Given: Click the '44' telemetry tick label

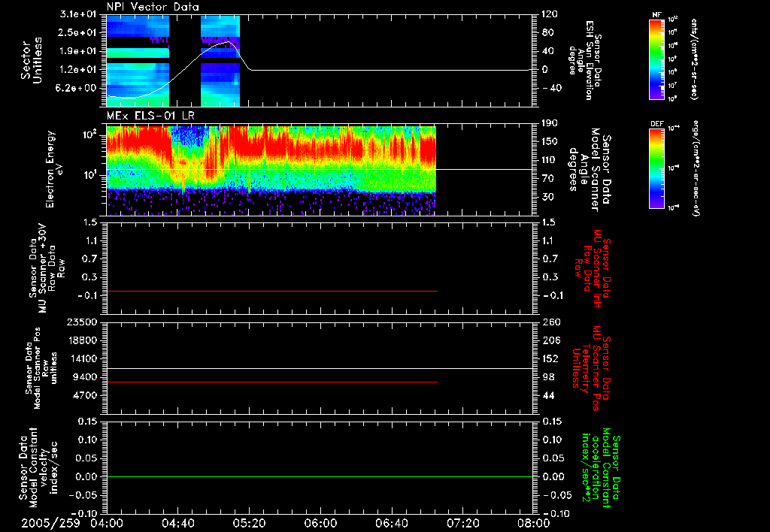Looking at the screenshot, I should 549,395.
